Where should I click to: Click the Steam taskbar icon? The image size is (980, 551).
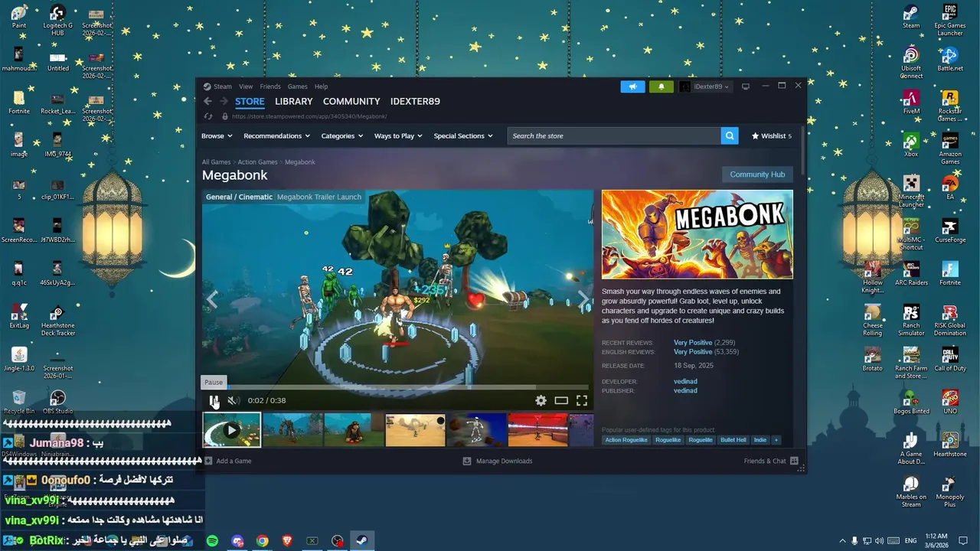point(362,541)
